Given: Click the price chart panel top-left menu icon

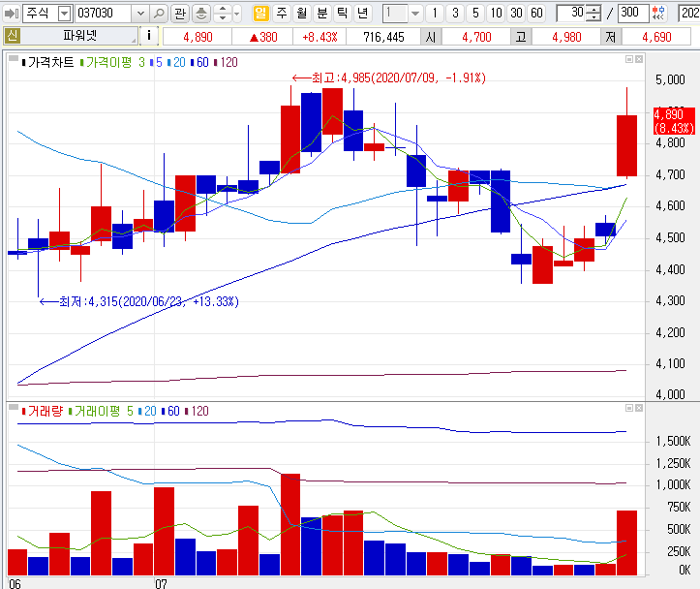Looking at the screenshot, I should coord(14,58).
